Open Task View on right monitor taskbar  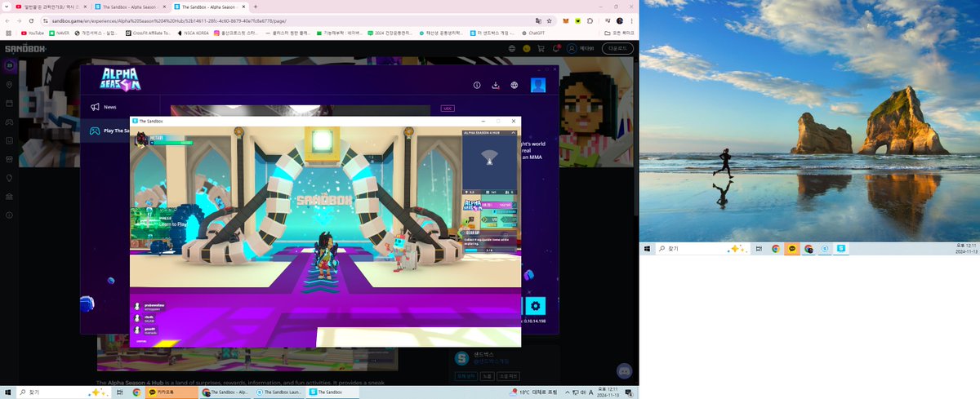coord(759,248)
